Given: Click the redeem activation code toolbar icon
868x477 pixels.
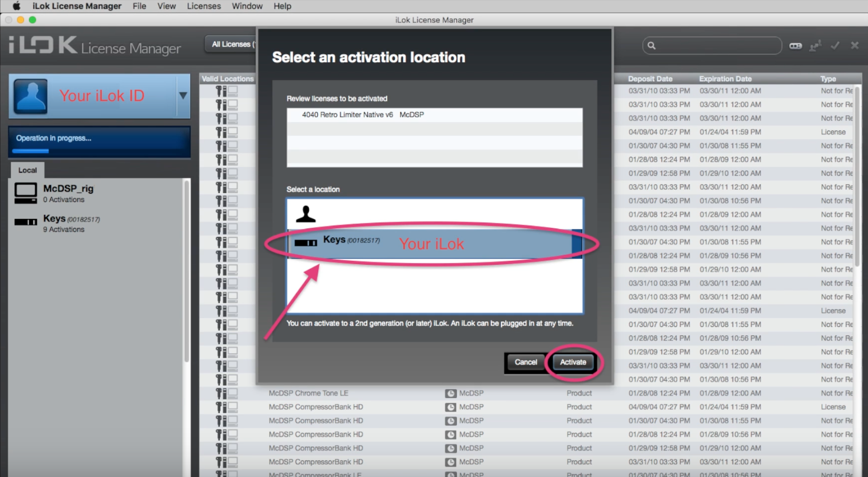Looking at the screenshot, I should (x=795, y=45).
